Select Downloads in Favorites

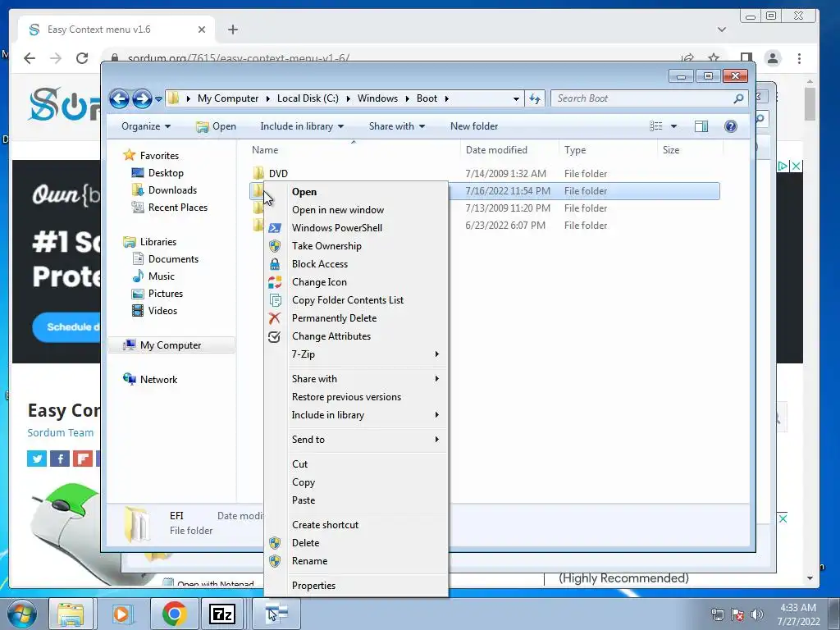[x=172, y=190]
